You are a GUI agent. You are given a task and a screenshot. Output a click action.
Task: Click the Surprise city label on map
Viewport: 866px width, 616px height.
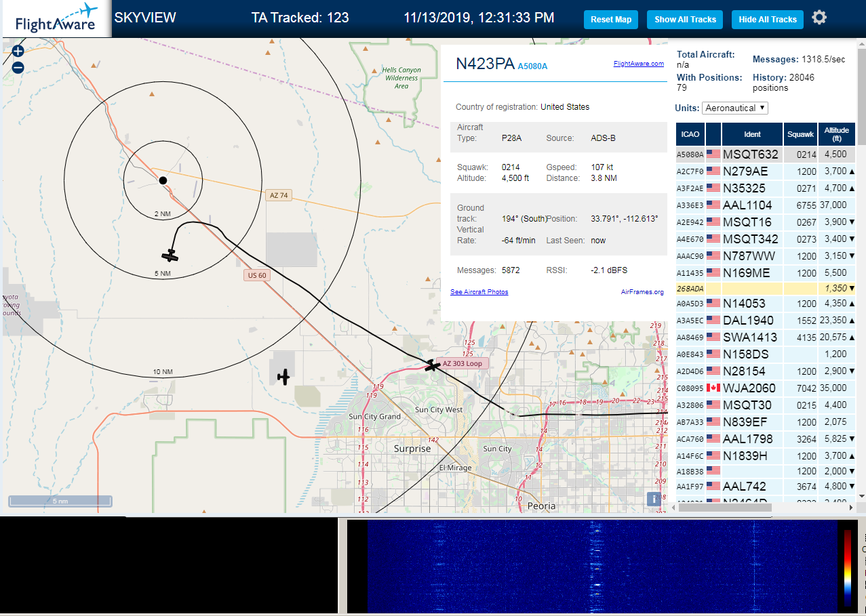412,449
